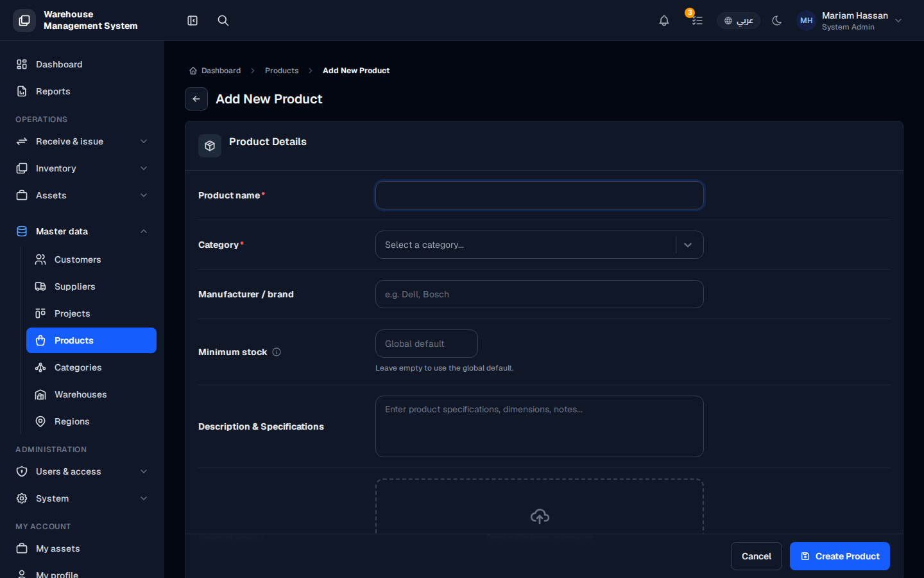Open Warehouses in sidebar
Screen dimensions: 924x578
(91, 394)
